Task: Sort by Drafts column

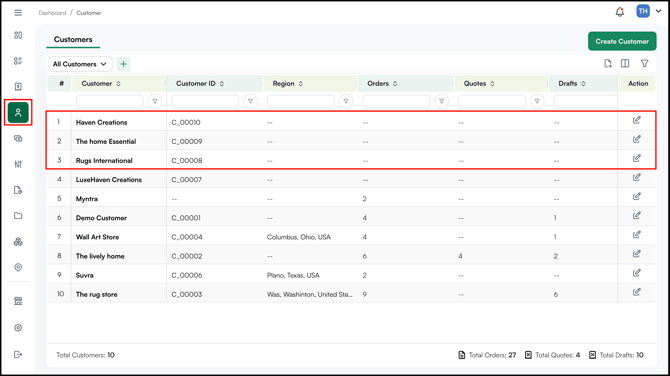Action: click(583, 84)
